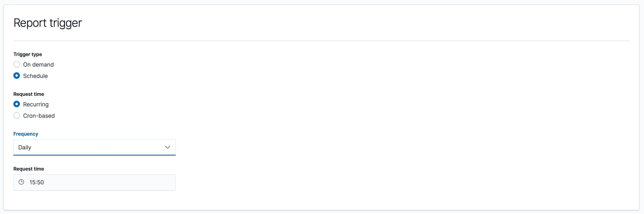Click the selected Schedule radio indicator
Viewport: 644px width, 214px height.
pos(16,76)
